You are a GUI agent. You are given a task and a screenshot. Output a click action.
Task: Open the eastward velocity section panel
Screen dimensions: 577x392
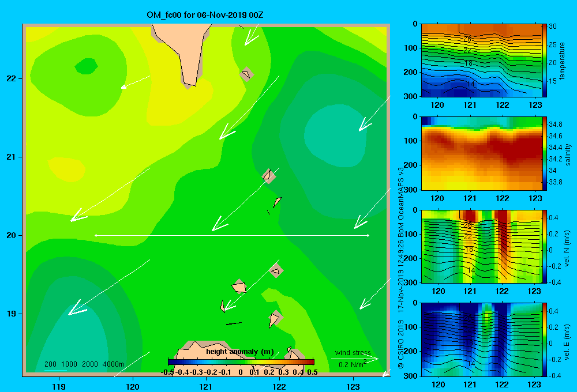(482, 340)
